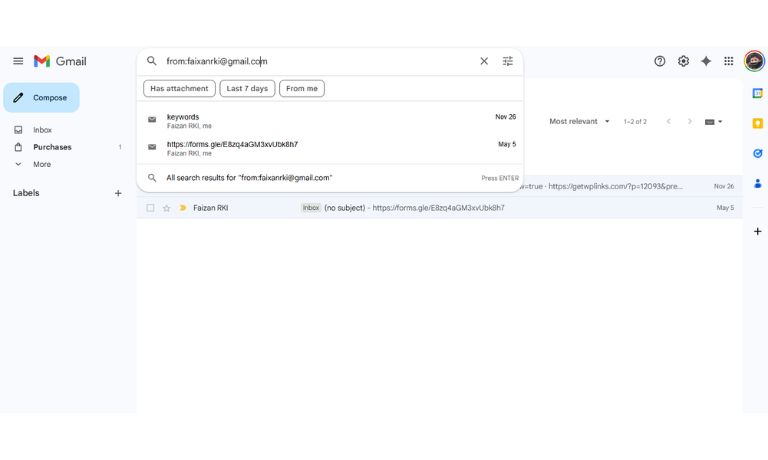Open the Support help icon
Image resolution: width=768 pixels, height=460 pixels.
pyautogui.click(x=660, y=61)
